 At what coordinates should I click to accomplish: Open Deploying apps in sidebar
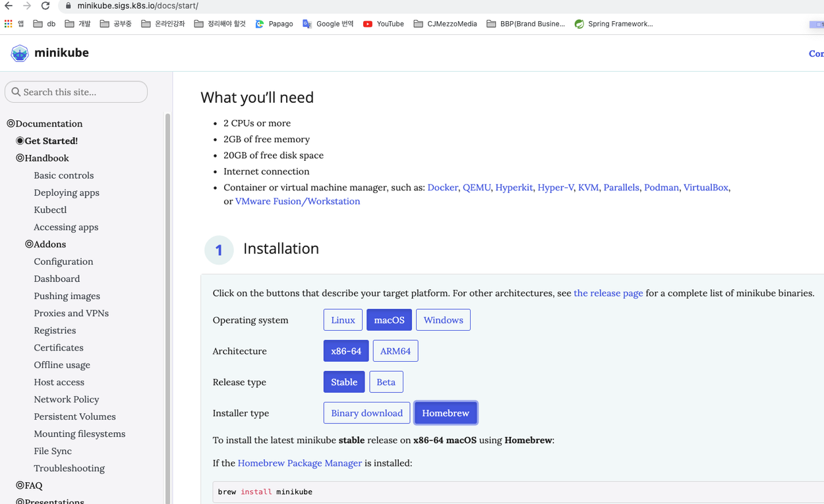[67, 192]
